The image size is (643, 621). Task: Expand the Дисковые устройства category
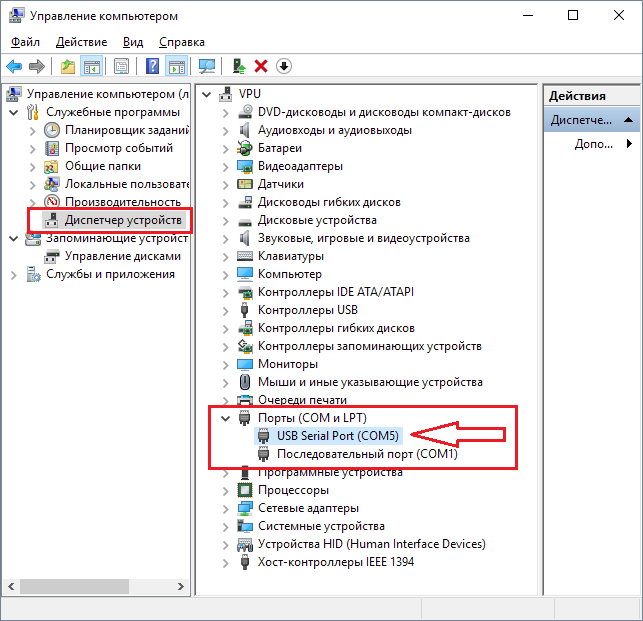226,221
